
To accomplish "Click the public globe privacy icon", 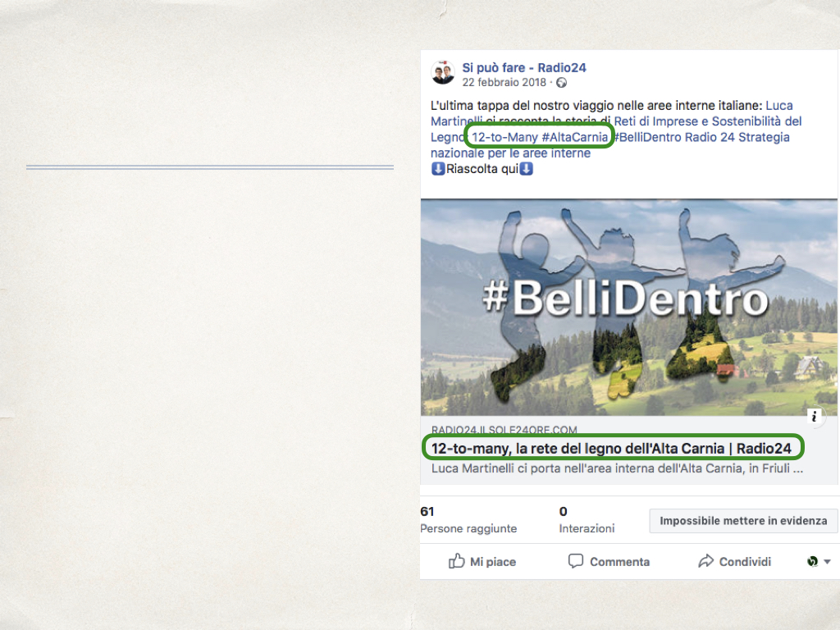I will [561, 83].
